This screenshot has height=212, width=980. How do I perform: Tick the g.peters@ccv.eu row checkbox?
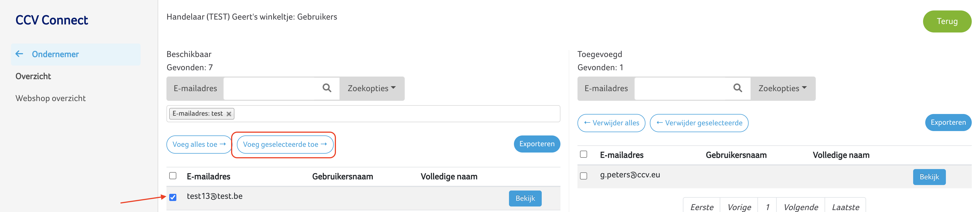pyautogui.click(x=583, y=176)
